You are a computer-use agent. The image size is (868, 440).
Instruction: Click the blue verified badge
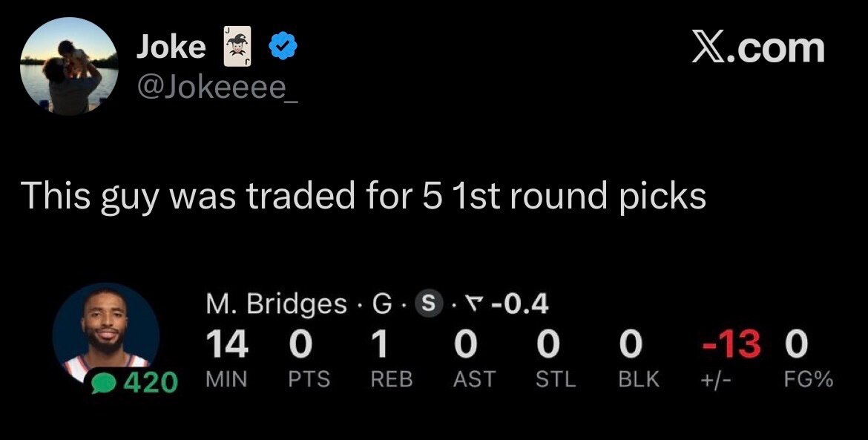[x=282, y=47]
